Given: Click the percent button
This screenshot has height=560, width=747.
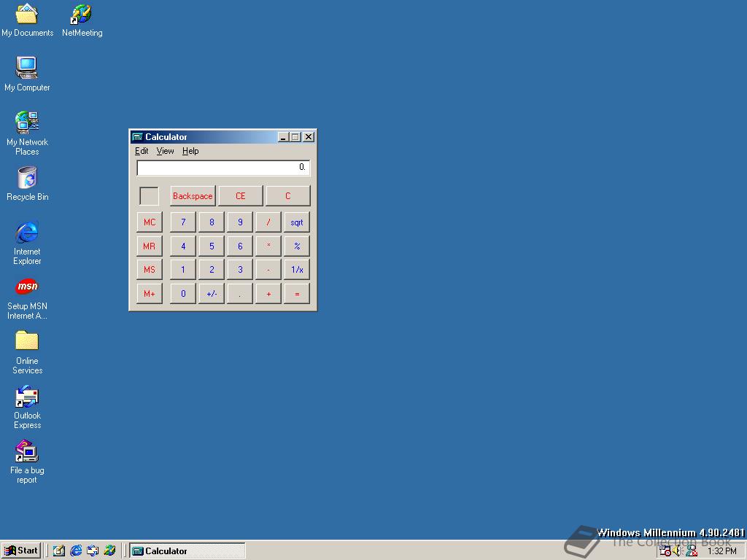Looking at the screenshot, I should click(x=297, y=246).
